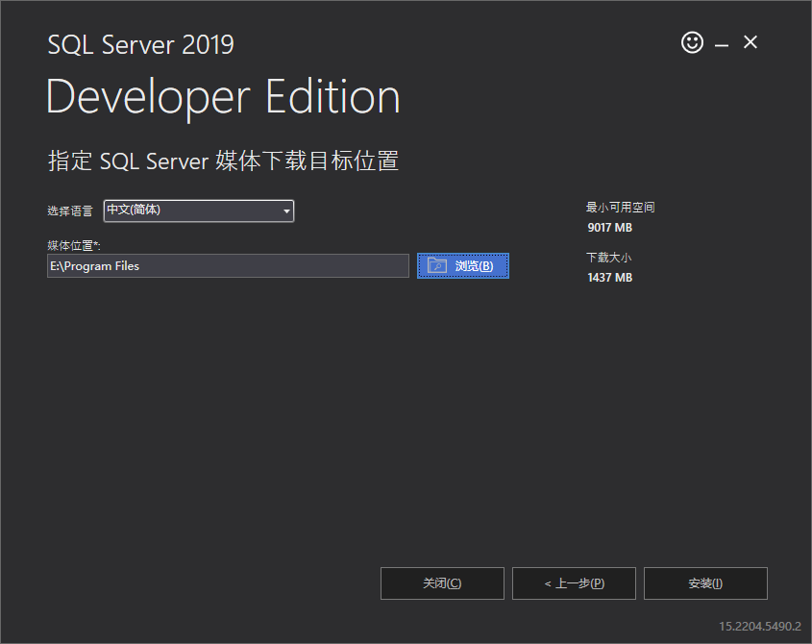Click the 9017 MB minimum space value
This screenshot has width=812, height=644.
click(x=609, y=228)
